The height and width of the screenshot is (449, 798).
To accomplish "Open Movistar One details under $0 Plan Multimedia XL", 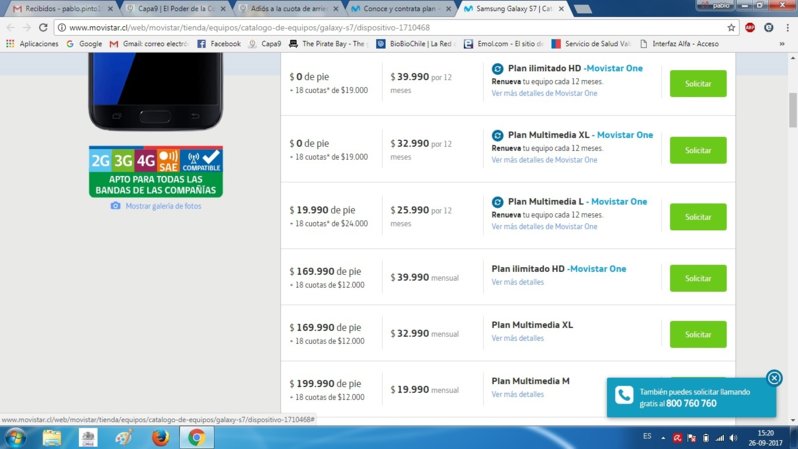I will (x=544, y=160).
